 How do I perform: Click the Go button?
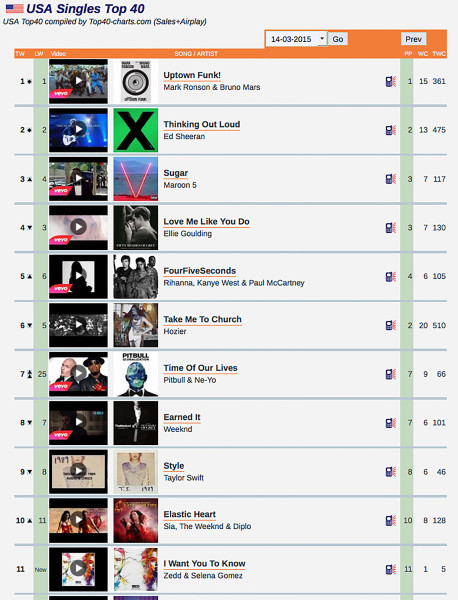click(x=337, y=39)
